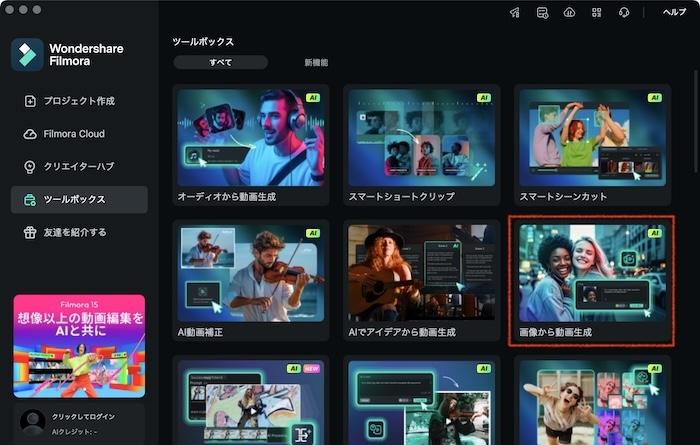Open the ヘルプ menu
Screen dimensions: 700x445
(674, 12)
